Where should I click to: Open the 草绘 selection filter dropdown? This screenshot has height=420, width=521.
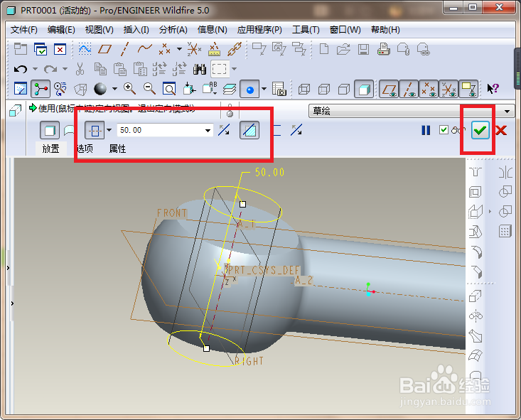click(507, 112)
